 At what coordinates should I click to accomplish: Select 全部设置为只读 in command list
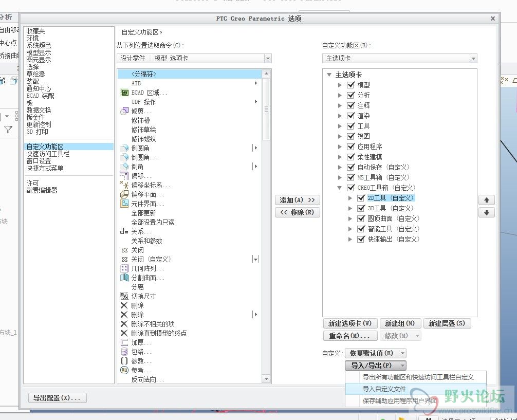point(153,222)
